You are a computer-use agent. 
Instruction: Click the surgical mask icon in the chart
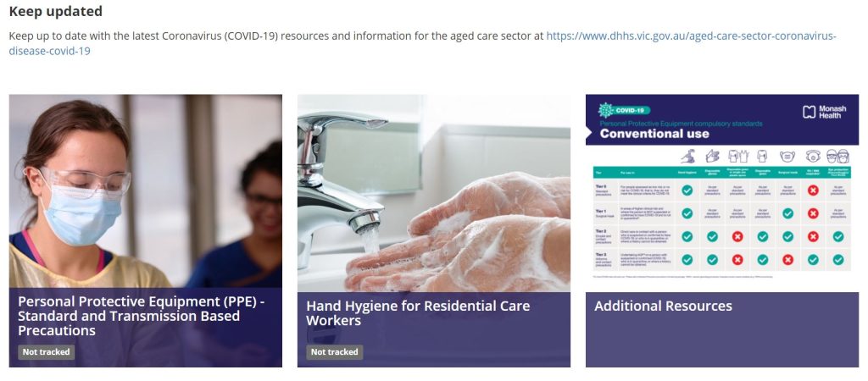point(787,157)
